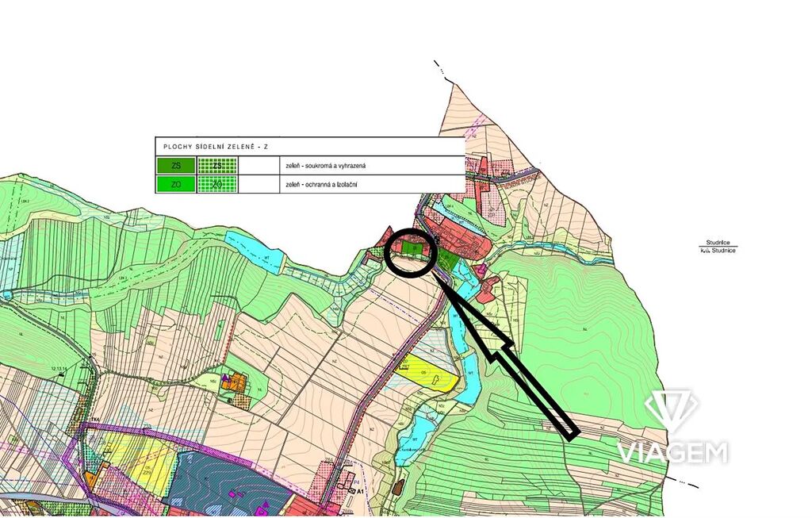Click the VIAGEM watermark text
The height and width of the screenshot is (518, 812).
pyautogui.click(x=672, y=453)
